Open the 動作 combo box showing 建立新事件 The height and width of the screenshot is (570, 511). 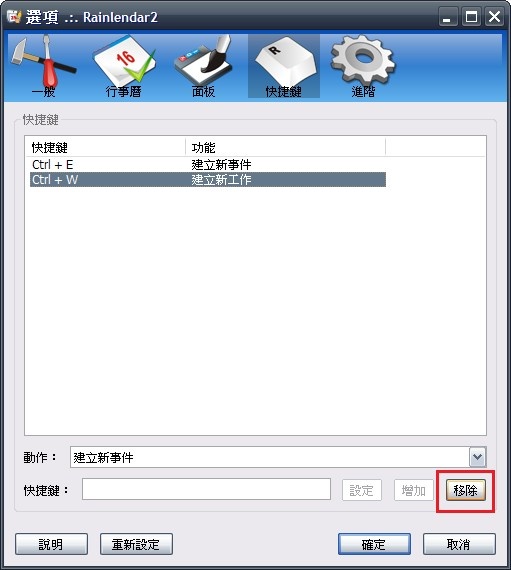coord(278,457)
